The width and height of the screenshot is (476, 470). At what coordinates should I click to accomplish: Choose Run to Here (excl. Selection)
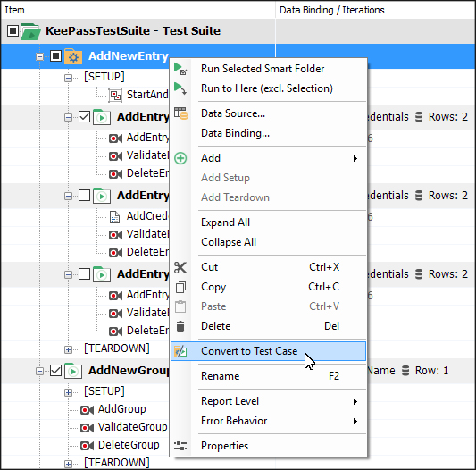268,88
